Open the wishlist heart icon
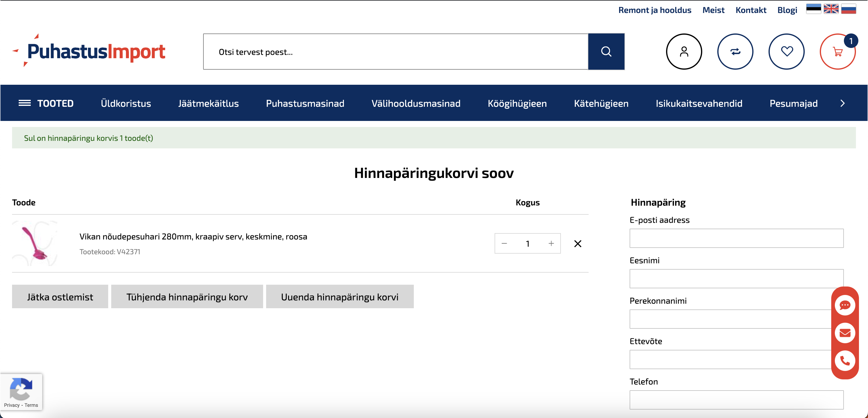 click(x=786, y=52)
